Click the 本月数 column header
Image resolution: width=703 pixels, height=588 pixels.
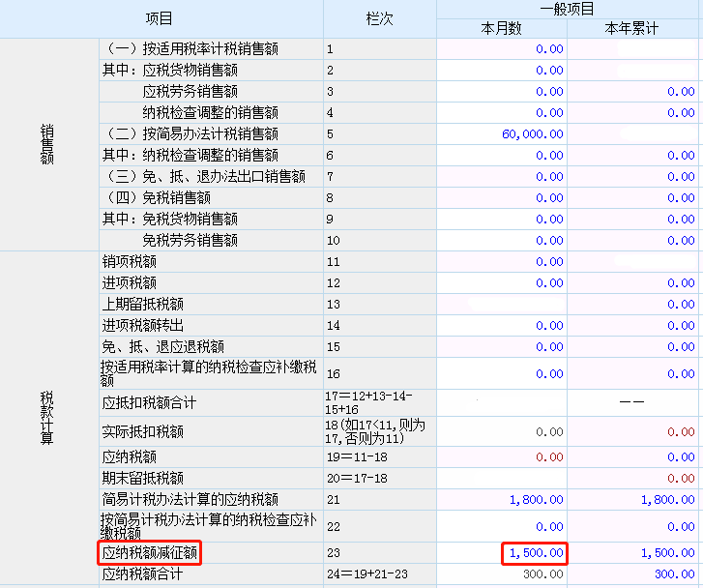(502, 28)
